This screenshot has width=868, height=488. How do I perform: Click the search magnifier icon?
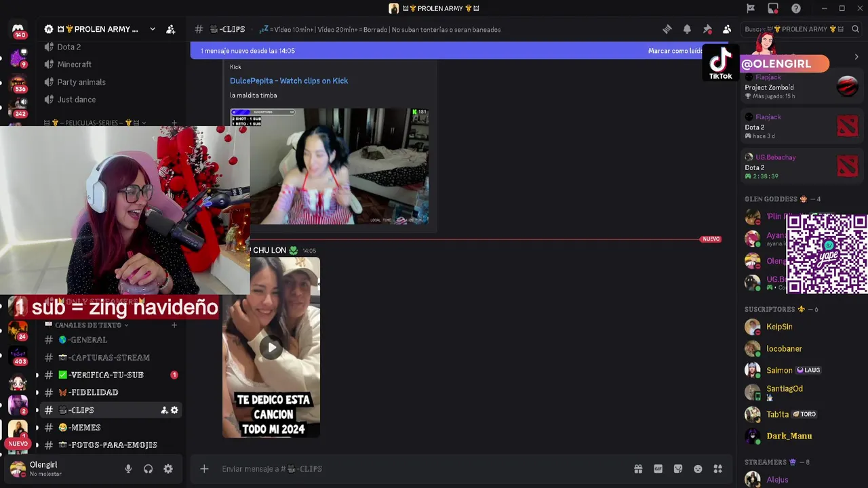point(855,29)
